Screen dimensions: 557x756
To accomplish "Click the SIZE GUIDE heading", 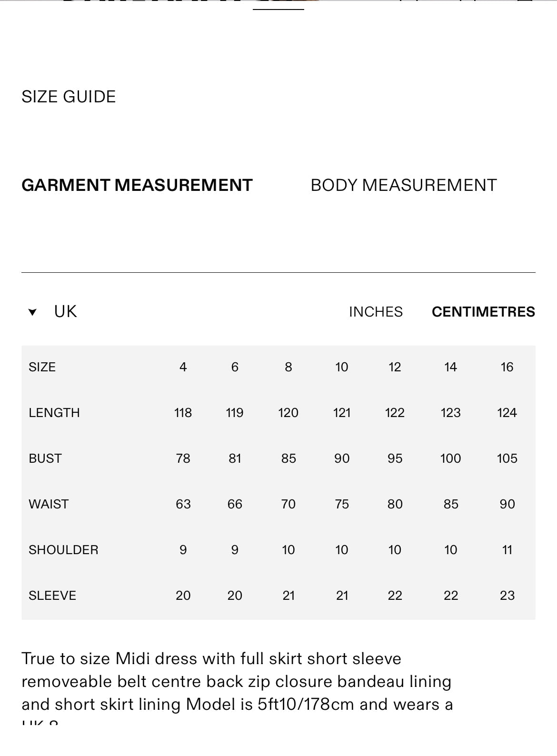I will point(69,97).
